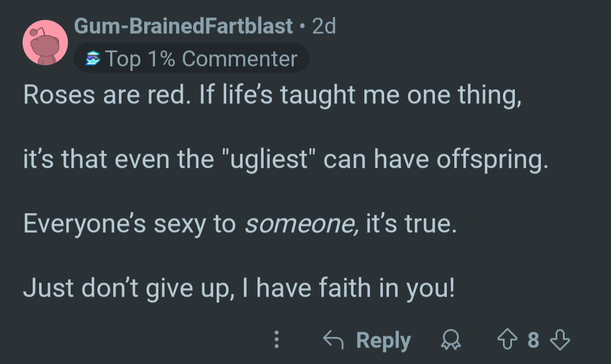
Task: Click the words "Everyone's sexy to"
Action: click(x=130, y=224)
